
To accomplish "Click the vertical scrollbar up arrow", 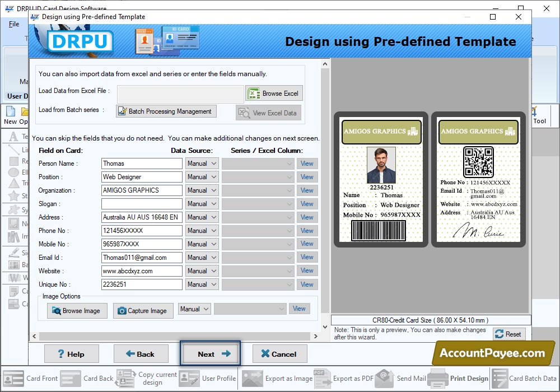I will 325,64.
